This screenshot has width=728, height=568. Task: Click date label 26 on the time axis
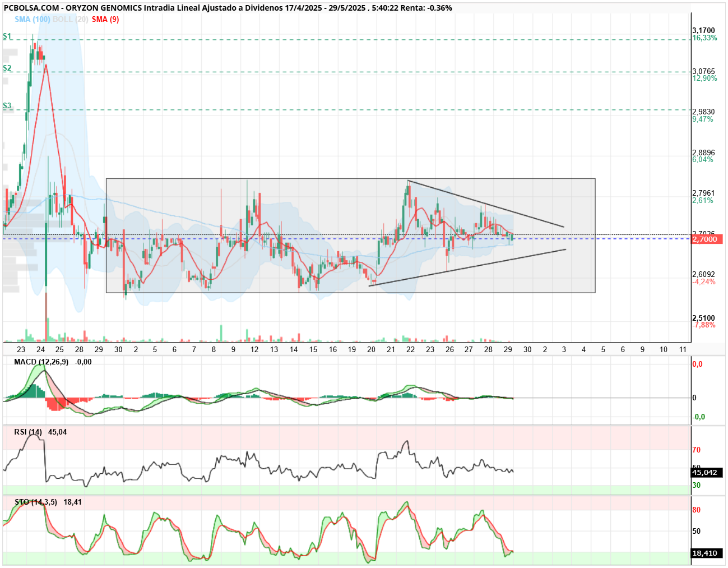(x=449, y=349)
